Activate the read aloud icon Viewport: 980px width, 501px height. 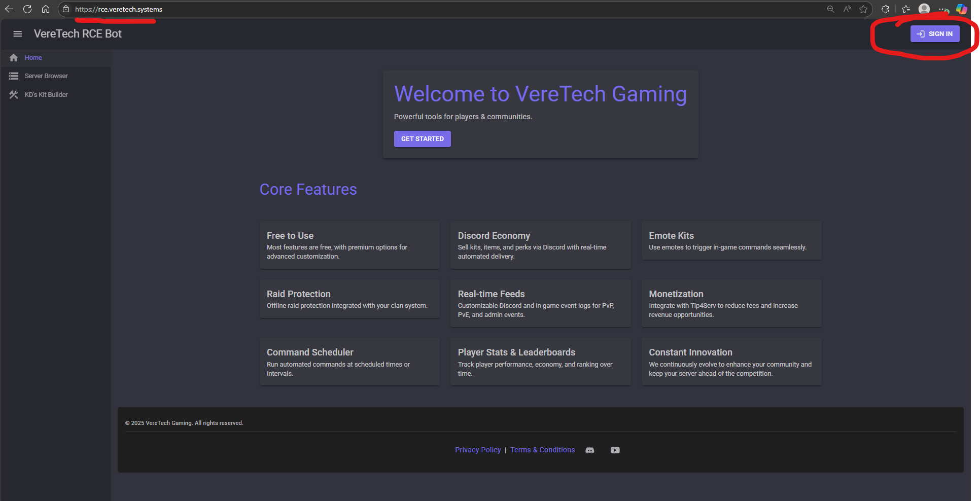coord(847,9)
